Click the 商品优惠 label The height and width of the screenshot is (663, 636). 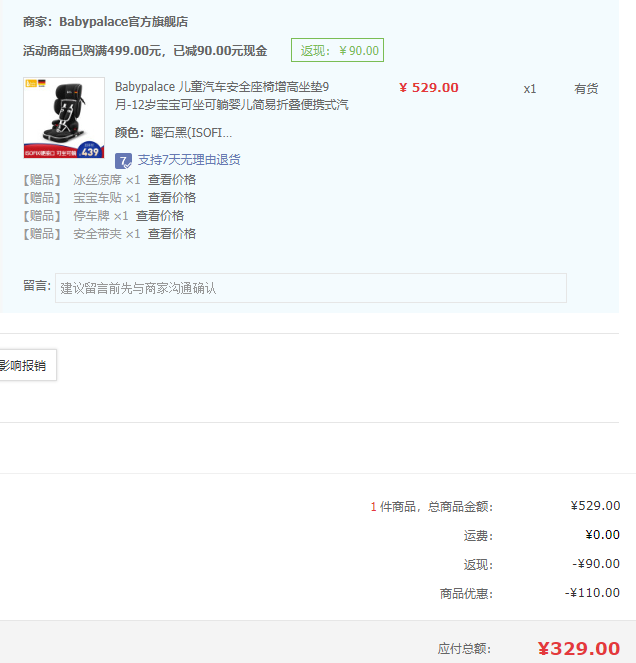(466, 594)
